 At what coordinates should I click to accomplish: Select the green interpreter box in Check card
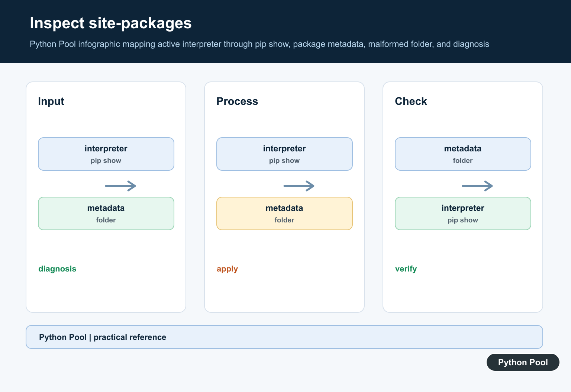(463, 213)
